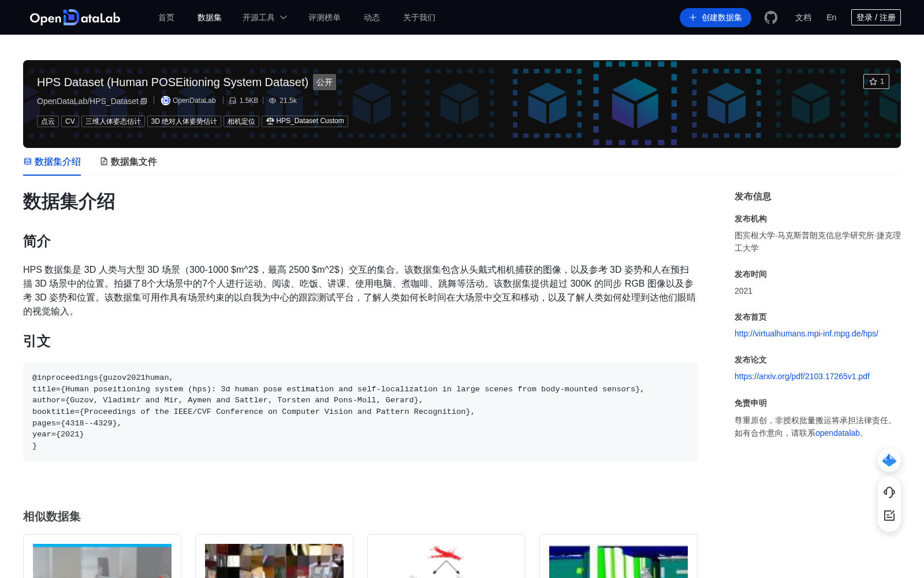Click the HPS_Dataset Custom license tag

point(305,121)
